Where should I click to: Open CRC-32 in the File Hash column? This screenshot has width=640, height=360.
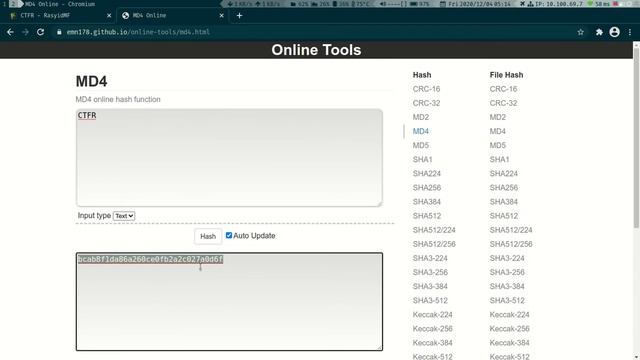pyautogui.click(x=503, y=103)
